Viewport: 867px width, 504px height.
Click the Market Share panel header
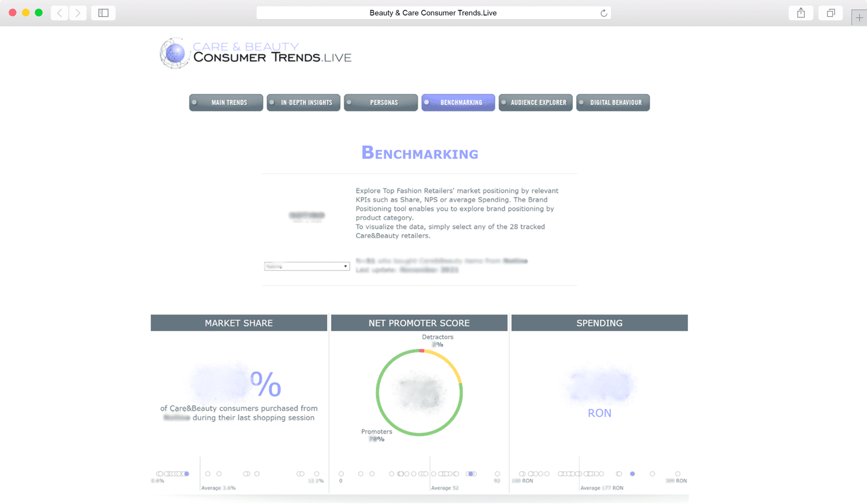239,323
